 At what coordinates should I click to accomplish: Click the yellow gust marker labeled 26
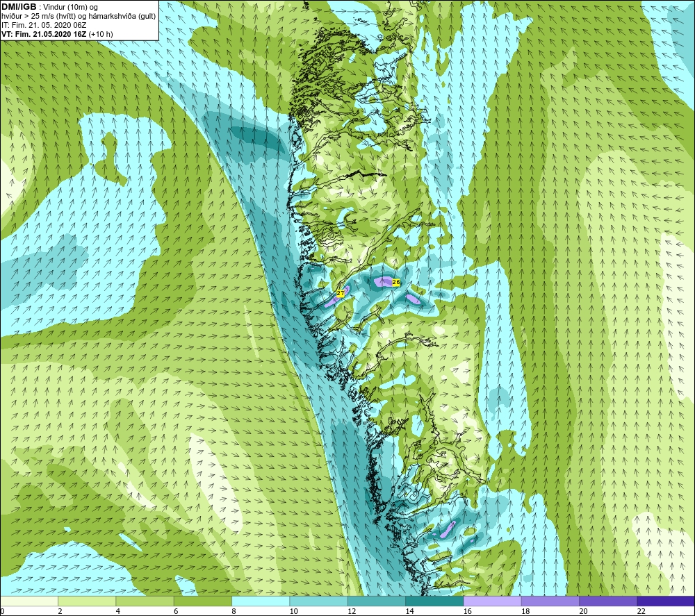(396, 282)
